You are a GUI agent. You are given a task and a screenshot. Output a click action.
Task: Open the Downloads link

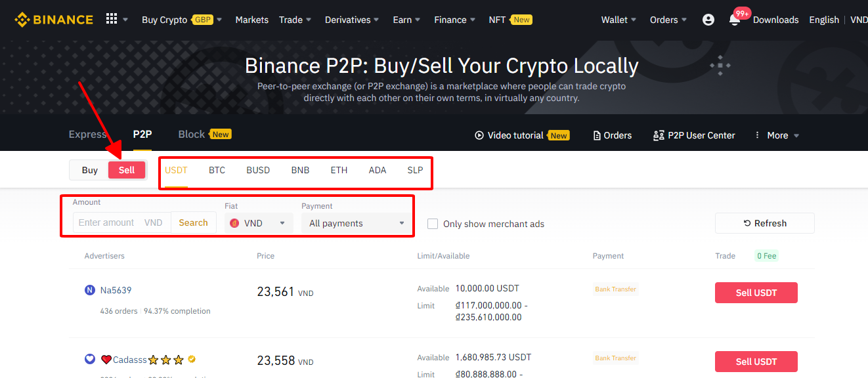776,20
